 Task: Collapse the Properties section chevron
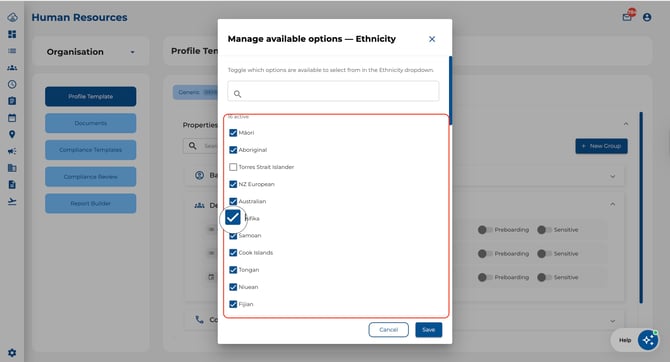point(626,124)
